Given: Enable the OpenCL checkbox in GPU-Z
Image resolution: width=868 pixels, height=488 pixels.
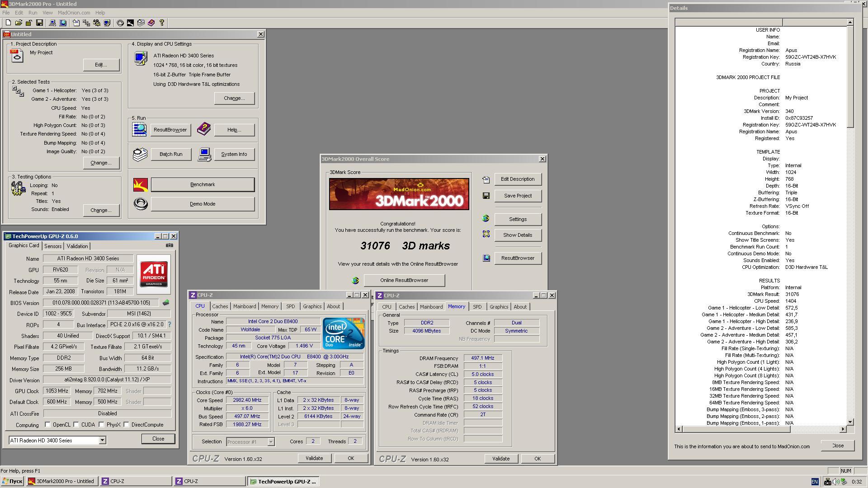Looking at the screenshot, I should 47,425.
